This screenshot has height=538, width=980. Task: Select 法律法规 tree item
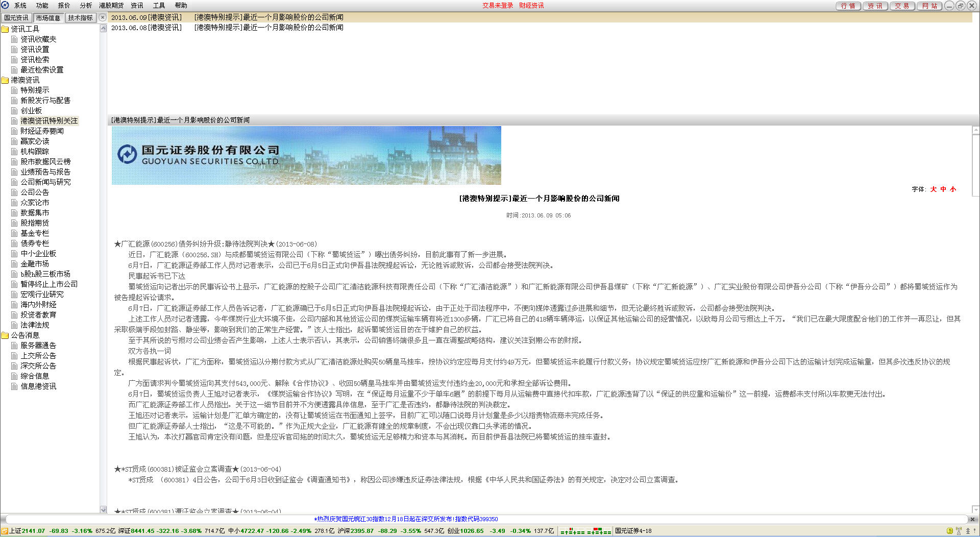(x=35, y=325)
